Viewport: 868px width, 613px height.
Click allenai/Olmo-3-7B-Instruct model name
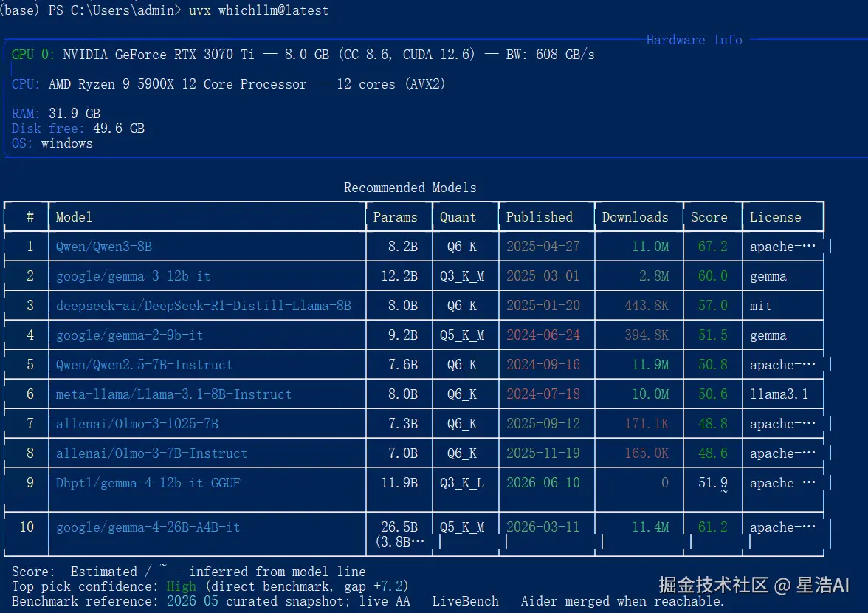(x=151, y=453)
